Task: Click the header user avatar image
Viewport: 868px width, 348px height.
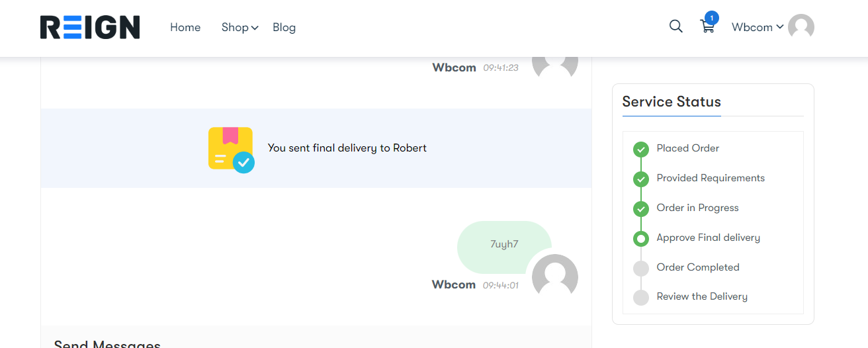Action: [801, 27]
